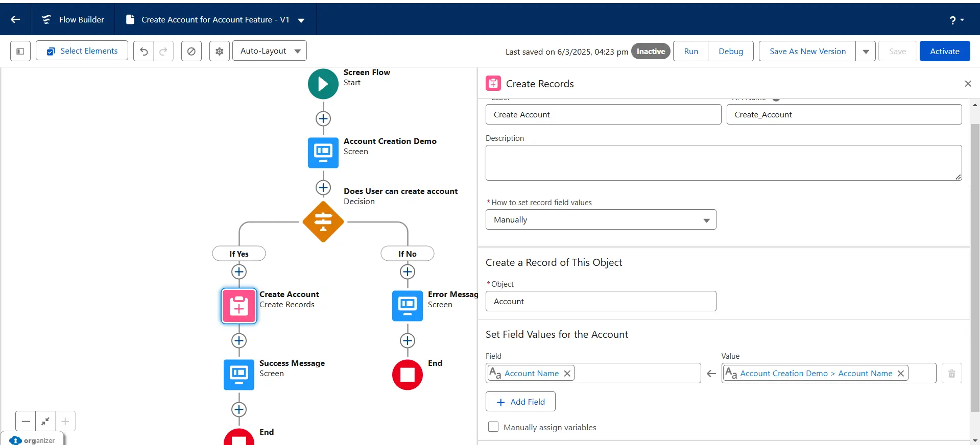
Task: Click panel scrollbar up arrow
Action: pos(975,105)
